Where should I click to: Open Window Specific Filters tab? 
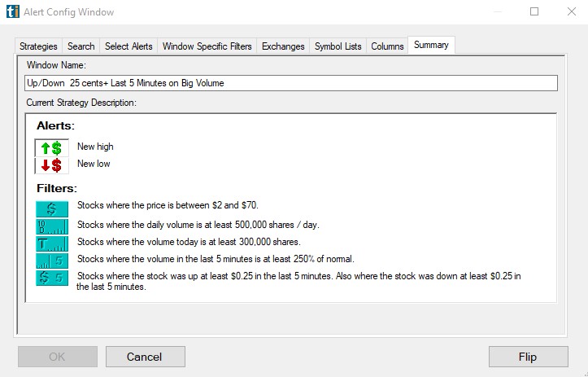pyautogui.click(x=207, y=46)
